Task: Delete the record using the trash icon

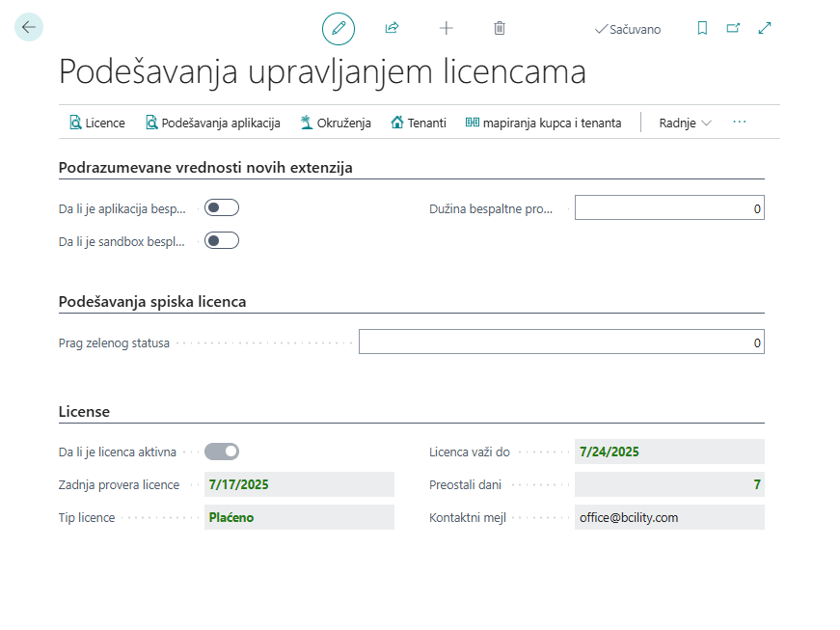Action: [499, 28]
